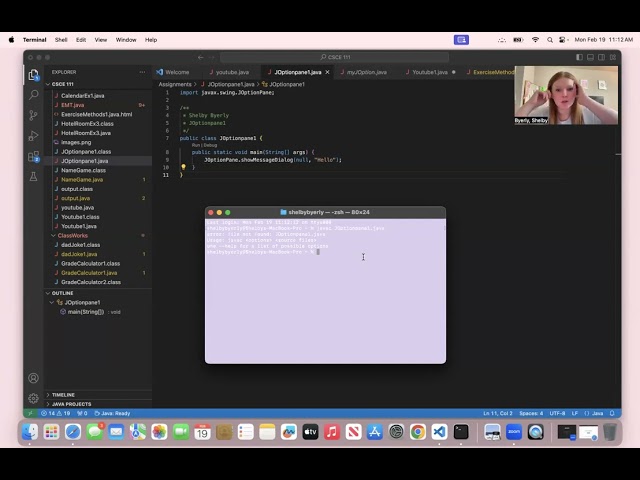Open Messages from the Dock
Screen dimensions: 640x480
[x=95, y=432]
